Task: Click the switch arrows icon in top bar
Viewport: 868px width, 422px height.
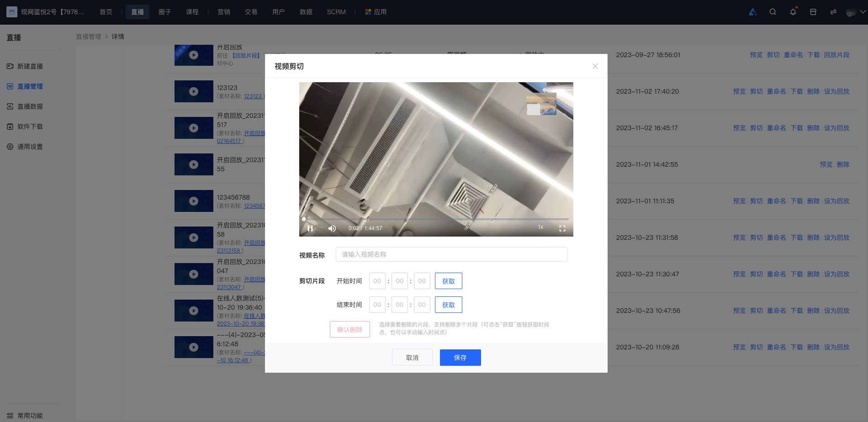Action: pyautogui.click(x=833, y=12)
